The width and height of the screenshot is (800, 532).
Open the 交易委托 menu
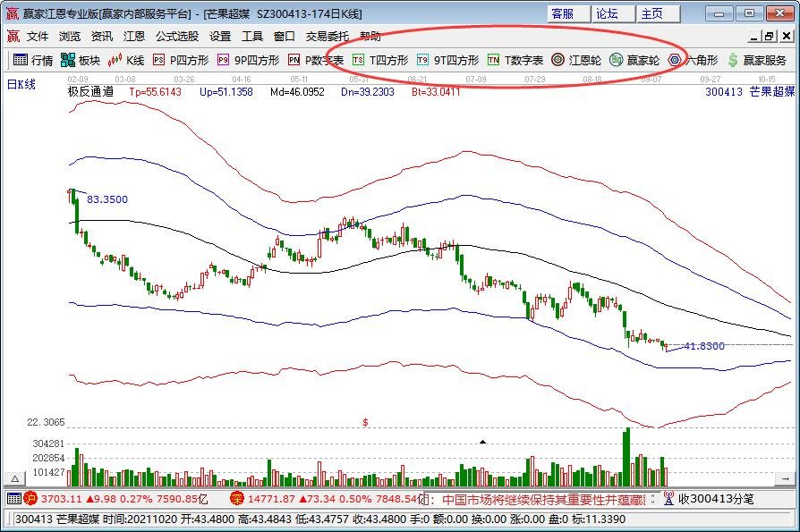[328, 36]
